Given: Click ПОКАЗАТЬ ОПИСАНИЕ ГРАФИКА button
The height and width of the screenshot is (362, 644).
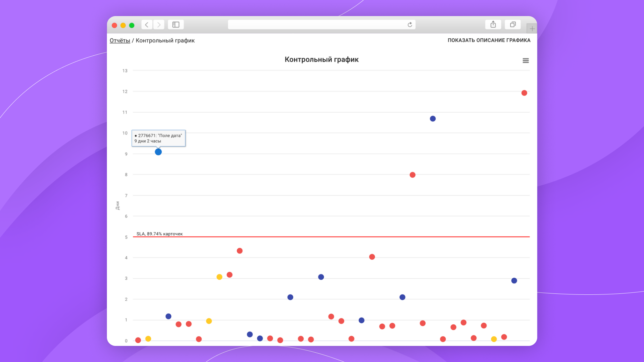Looking at the screenshot, I should coord(489,40).
